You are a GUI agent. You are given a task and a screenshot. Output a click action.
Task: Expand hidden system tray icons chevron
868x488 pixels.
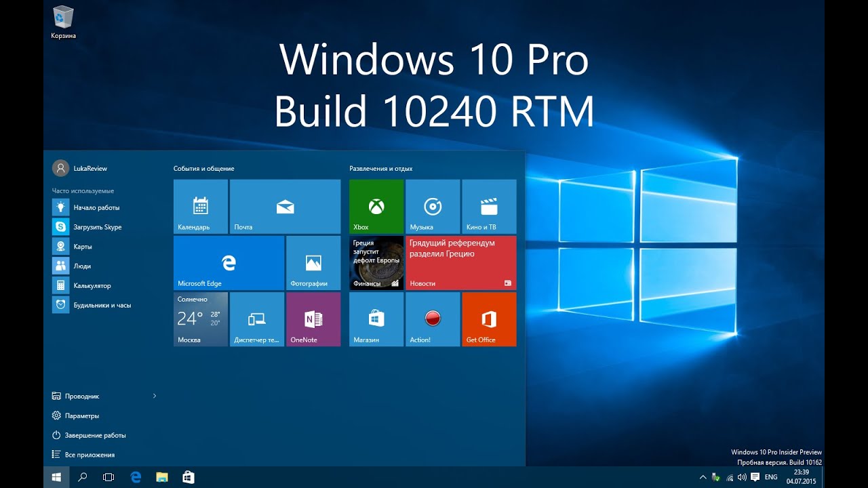pos(703,477)
